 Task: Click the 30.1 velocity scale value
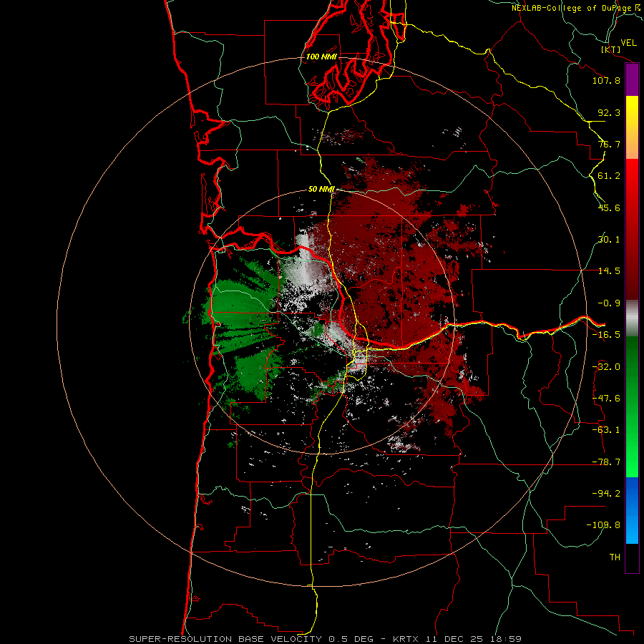click(x=609, y=240)
